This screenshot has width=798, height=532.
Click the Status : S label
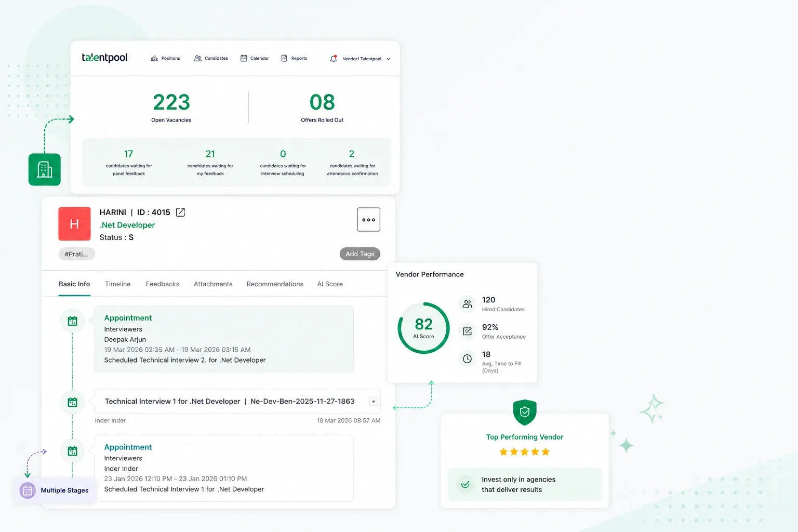pos(116,237)
